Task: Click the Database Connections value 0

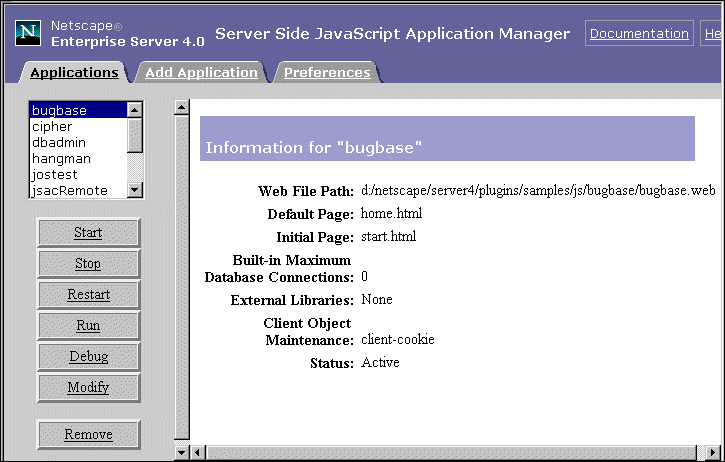Action: point(364,277)
